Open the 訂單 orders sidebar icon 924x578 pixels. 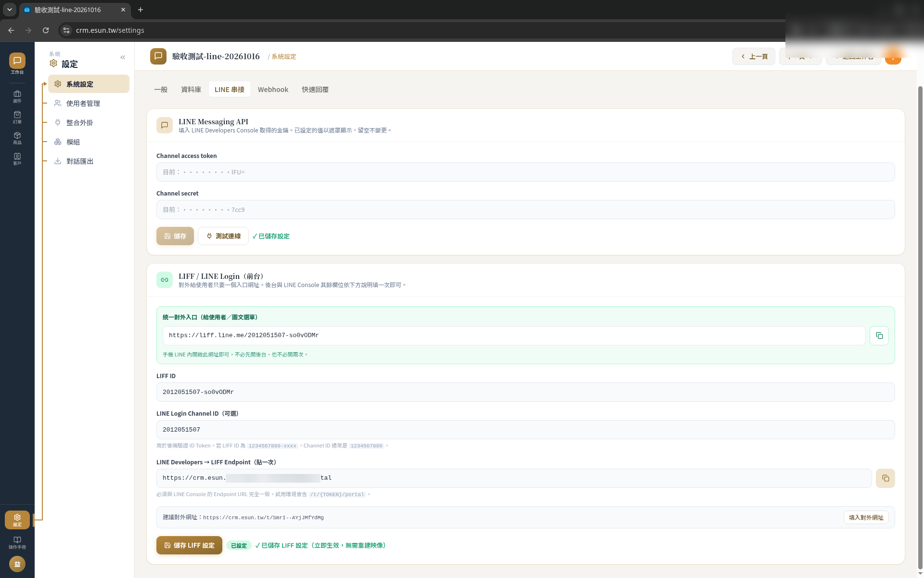click(x=17, y=117)
